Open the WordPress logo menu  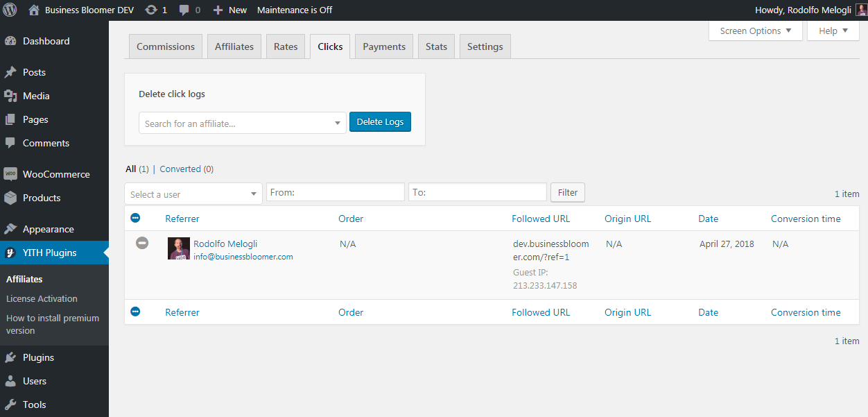click(x=10, y=10)
